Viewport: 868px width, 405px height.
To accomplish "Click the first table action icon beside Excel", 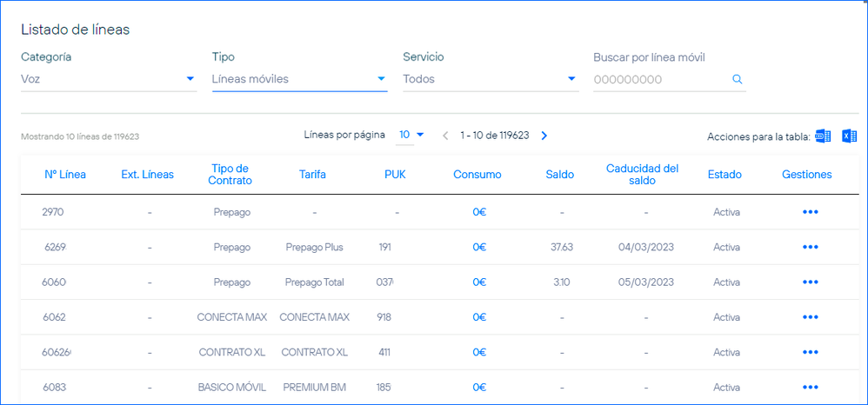I will coord(823,136).
